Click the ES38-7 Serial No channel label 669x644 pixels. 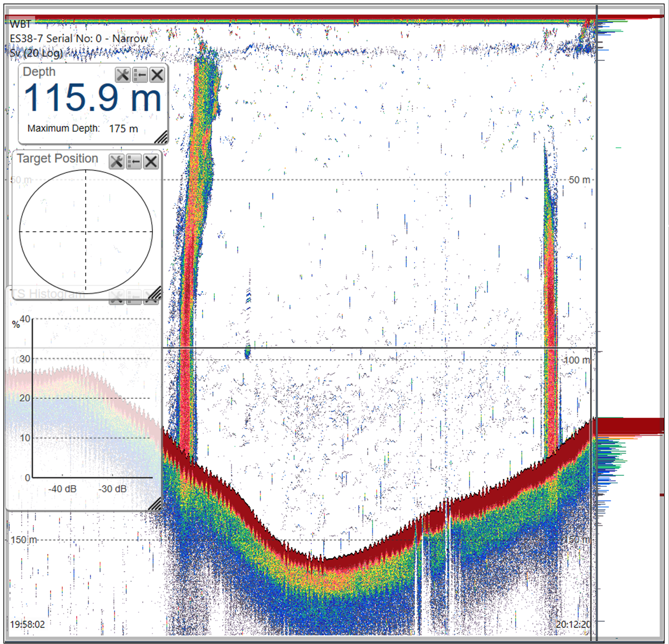tap(79, 39)
